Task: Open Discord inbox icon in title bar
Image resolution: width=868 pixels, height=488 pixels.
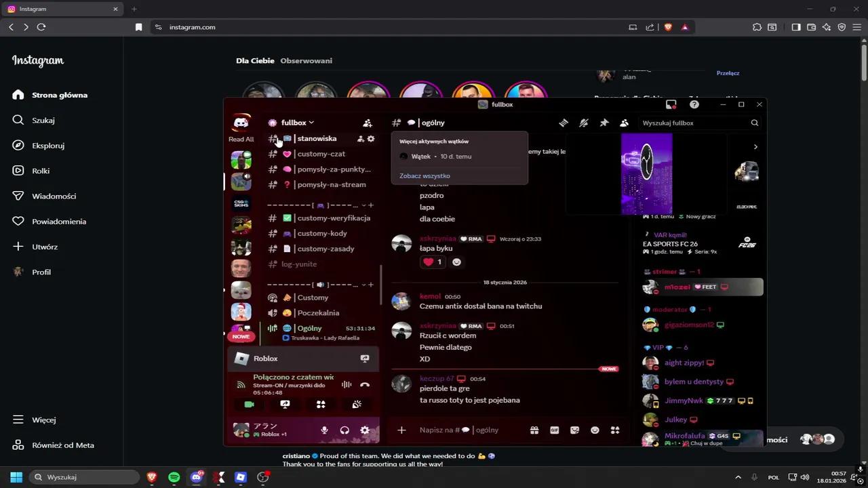Action: (671, 104)
